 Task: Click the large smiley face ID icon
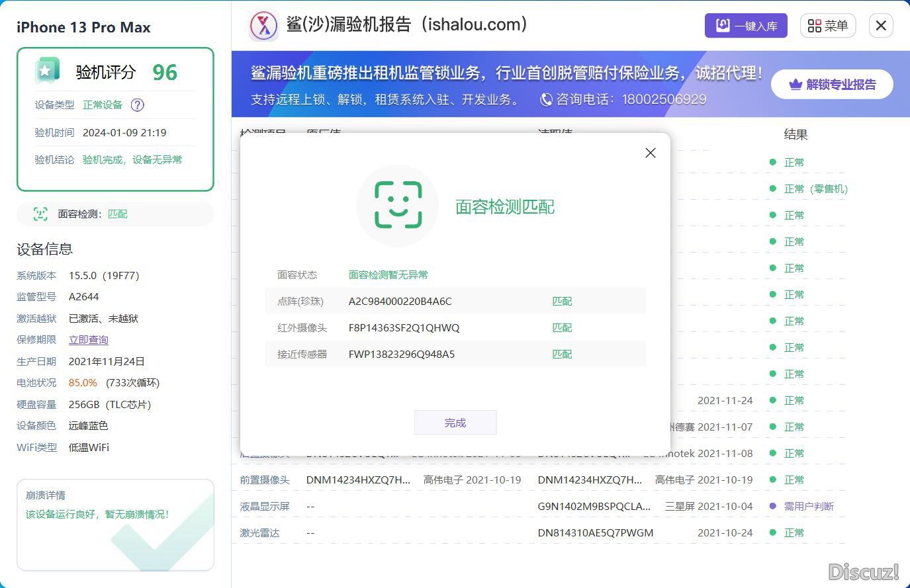pos(398,206)
